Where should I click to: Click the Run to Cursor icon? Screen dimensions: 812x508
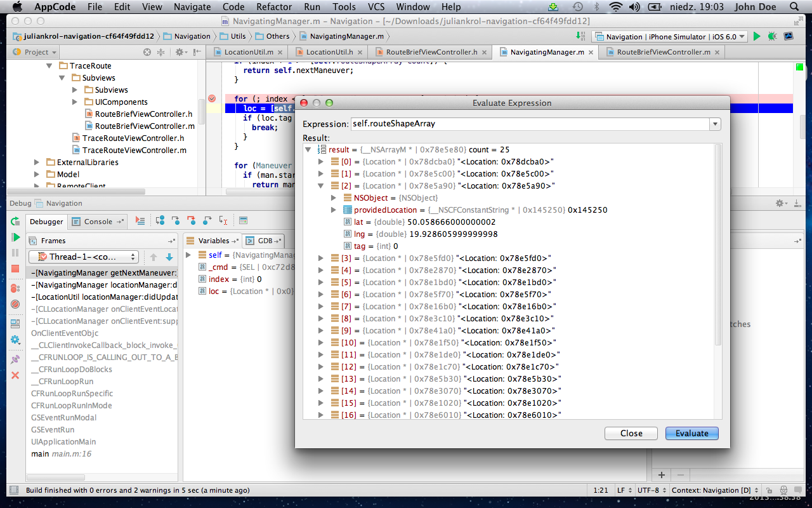pos(223,220)
